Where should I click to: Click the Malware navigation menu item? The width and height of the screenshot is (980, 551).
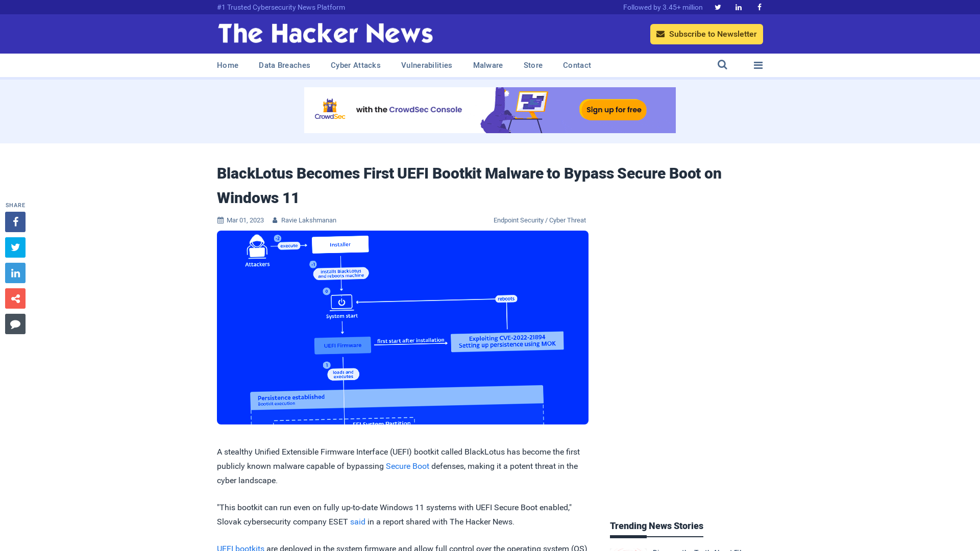488,65
